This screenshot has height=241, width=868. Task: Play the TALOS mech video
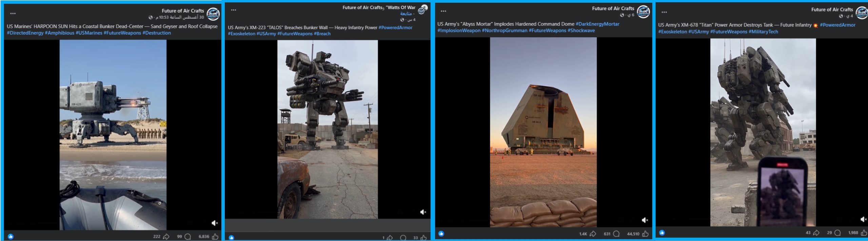pyautogui.click(x=328, y=129)
